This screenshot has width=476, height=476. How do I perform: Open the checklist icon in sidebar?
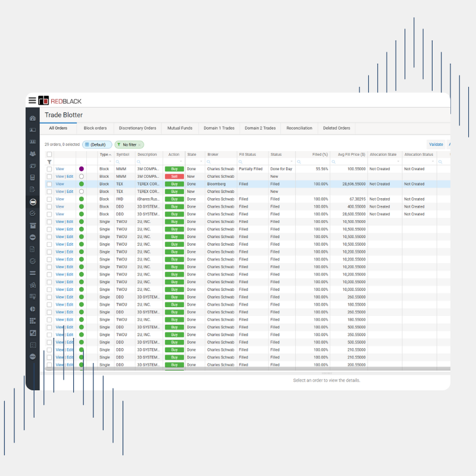coord(33,345)
